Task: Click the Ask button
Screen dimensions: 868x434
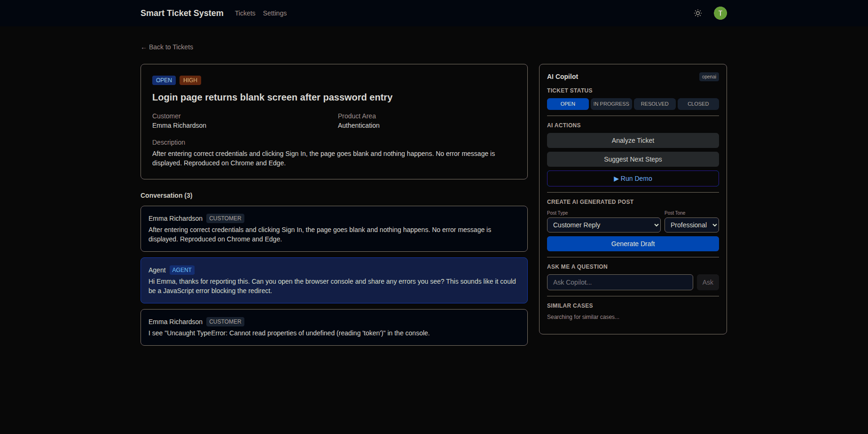Action: (708, 282)
